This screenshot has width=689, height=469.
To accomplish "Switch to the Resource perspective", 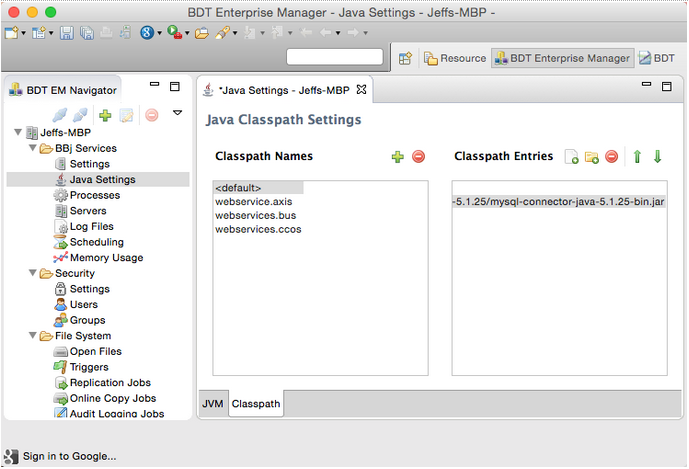I will click(455, 58).
